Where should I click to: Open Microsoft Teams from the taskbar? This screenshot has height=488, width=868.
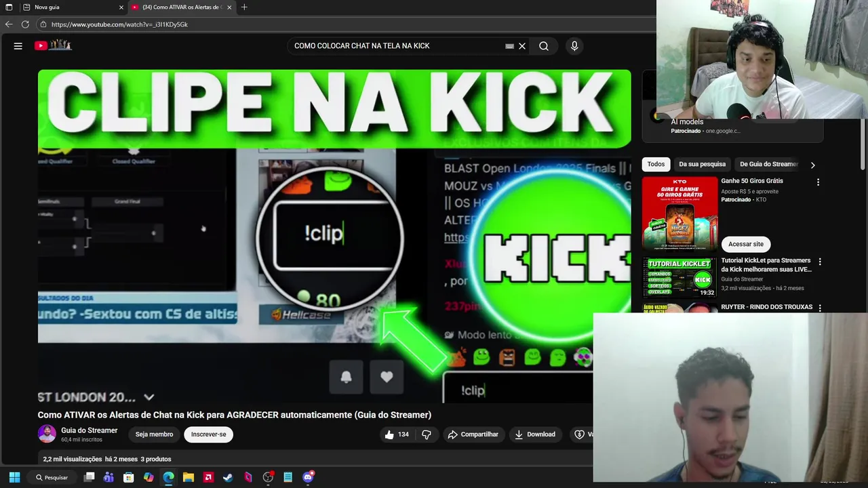(x=108, y=477)
